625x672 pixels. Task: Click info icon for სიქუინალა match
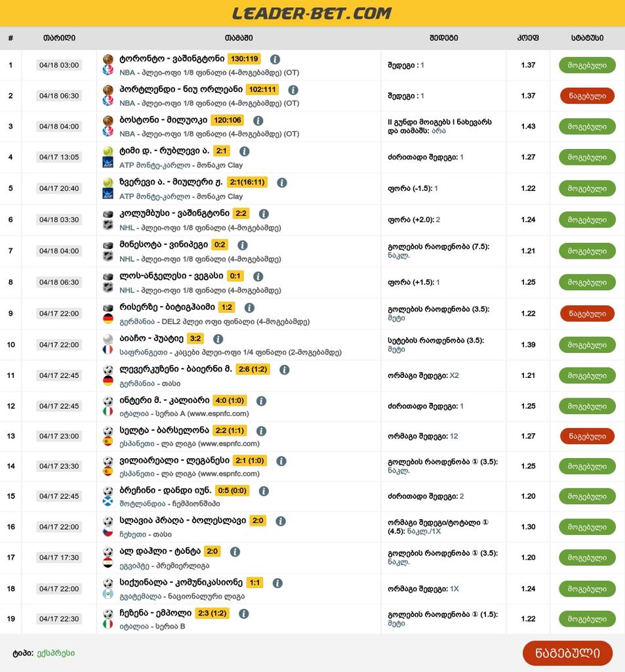pyautogui.click(x=277, y=583)
